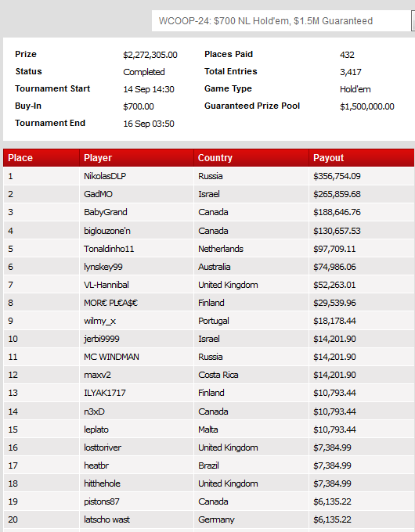Click the hitthehole player row

pos(209,483)
